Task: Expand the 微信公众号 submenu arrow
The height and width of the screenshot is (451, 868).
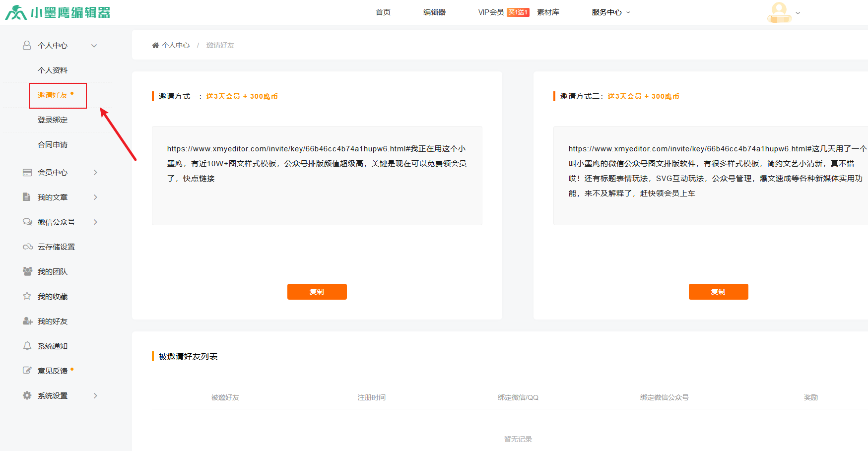Action: 95,222
